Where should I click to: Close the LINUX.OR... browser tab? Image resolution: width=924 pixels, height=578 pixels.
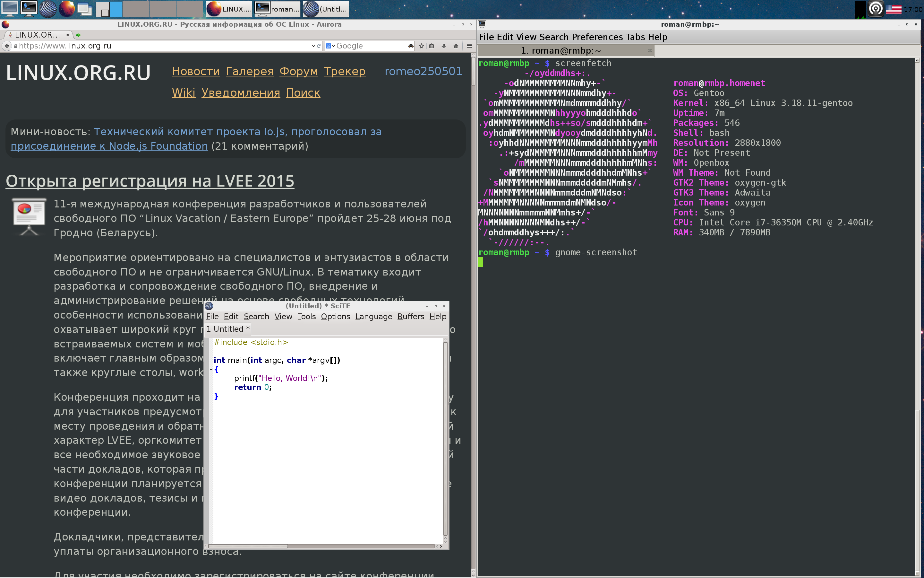click(68, 35)
